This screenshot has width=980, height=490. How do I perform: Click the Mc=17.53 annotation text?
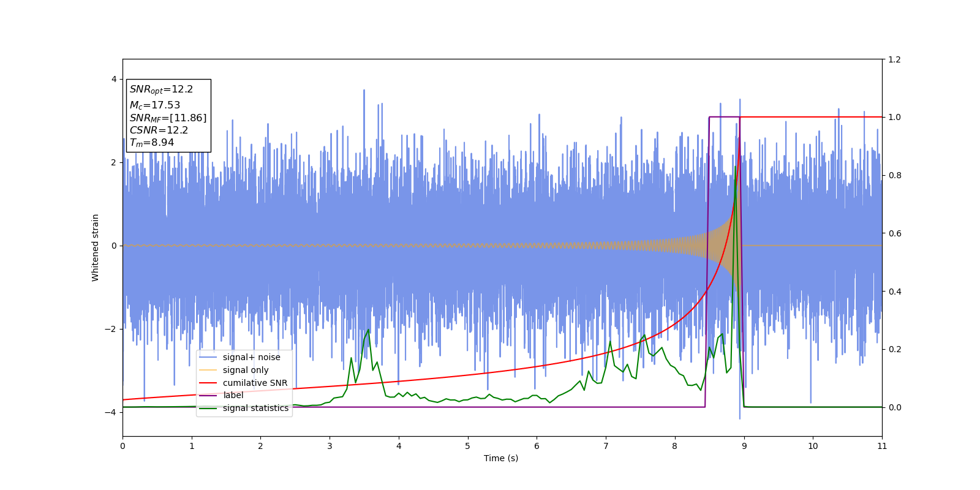coord(154,105)
